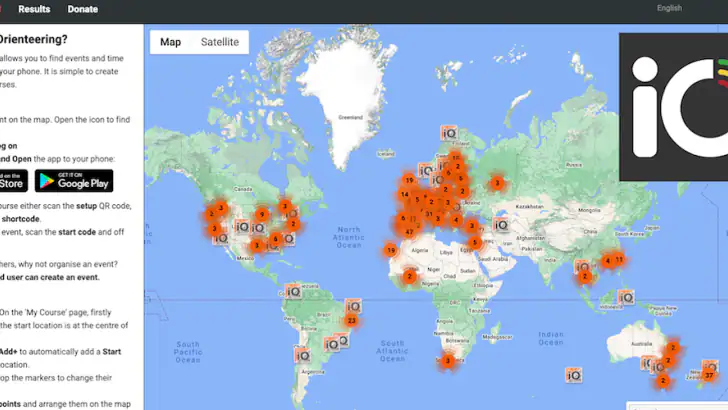Open the cluster 3 marker in Russia
The height and width of the screenshot is (410, 728).
pyautogui.click(x=497, y=182)
